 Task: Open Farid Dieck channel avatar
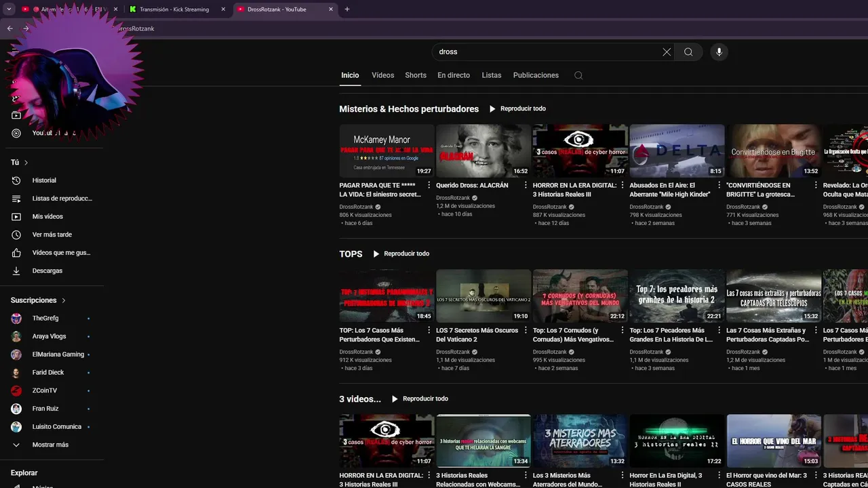16,372
